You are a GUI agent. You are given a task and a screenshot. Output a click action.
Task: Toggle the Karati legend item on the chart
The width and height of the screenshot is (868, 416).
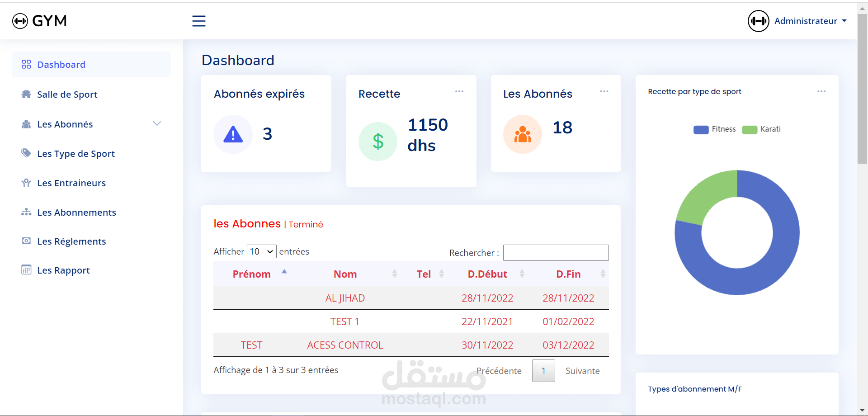click(x=762, y=129)
